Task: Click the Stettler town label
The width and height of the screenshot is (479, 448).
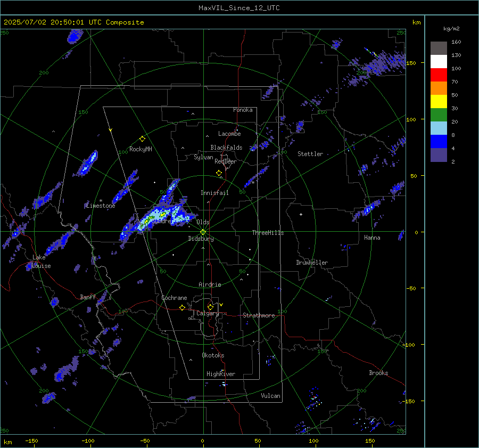Action: [310, 154]
